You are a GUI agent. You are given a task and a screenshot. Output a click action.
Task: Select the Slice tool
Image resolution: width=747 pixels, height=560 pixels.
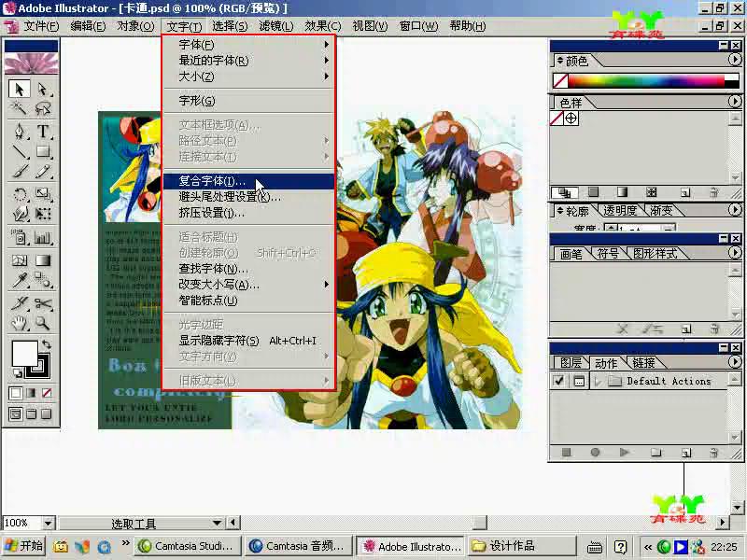click(x=20, y=302)
